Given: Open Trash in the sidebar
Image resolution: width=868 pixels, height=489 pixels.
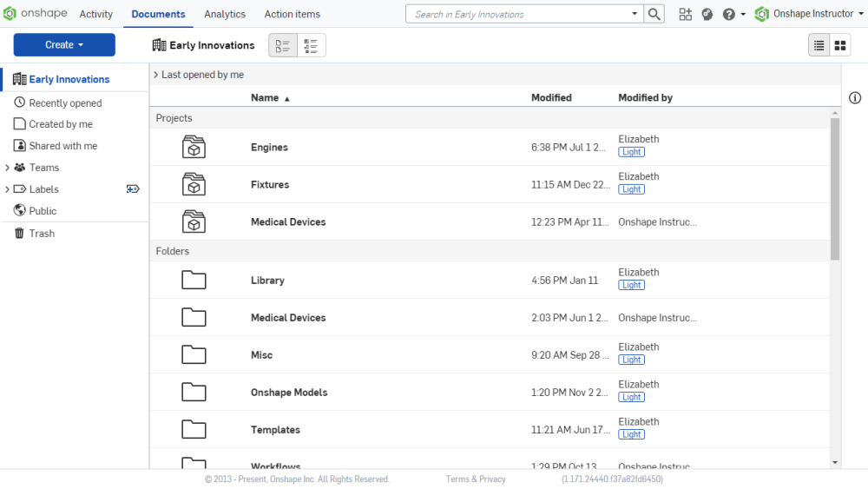Looking at the screenshot, I should (41, 234).
